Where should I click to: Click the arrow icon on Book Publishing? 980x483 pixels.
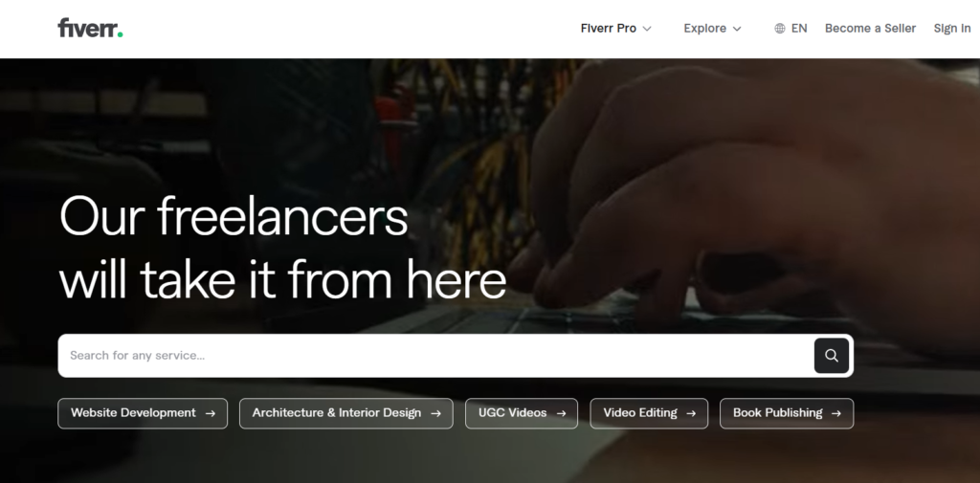(836, 413)
